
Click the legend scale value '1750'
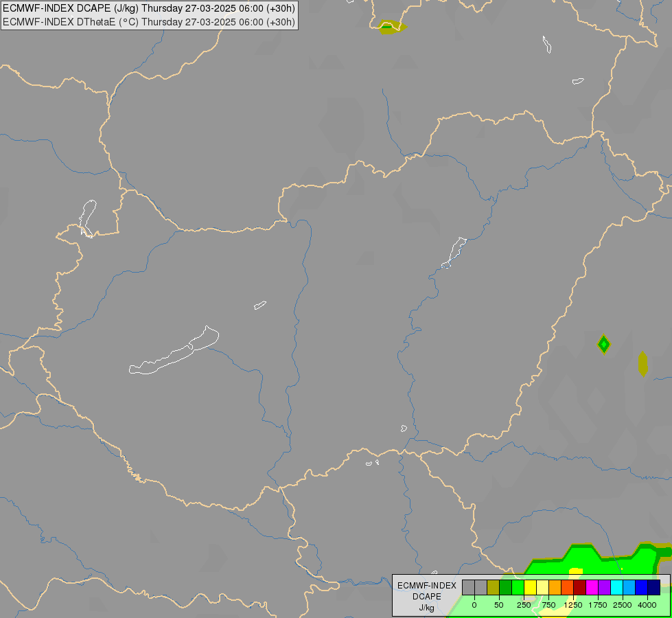click(x=598, y=605)
